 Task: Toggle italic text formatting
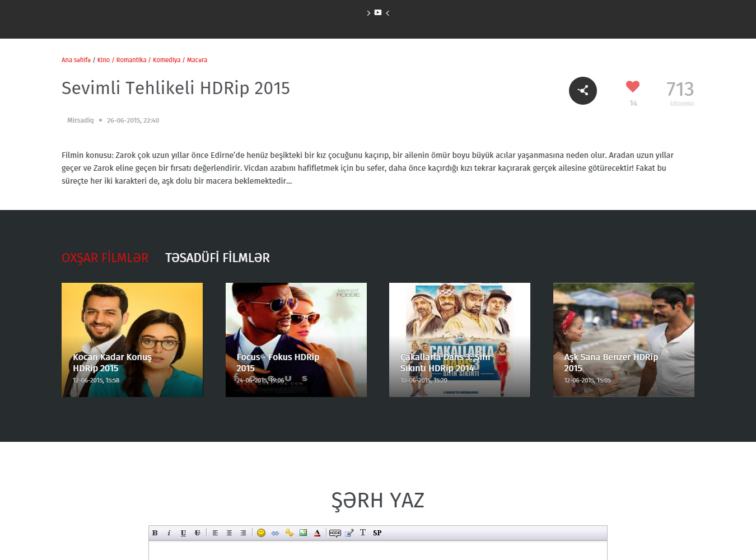pyautogui.click(x=169, y=533)
